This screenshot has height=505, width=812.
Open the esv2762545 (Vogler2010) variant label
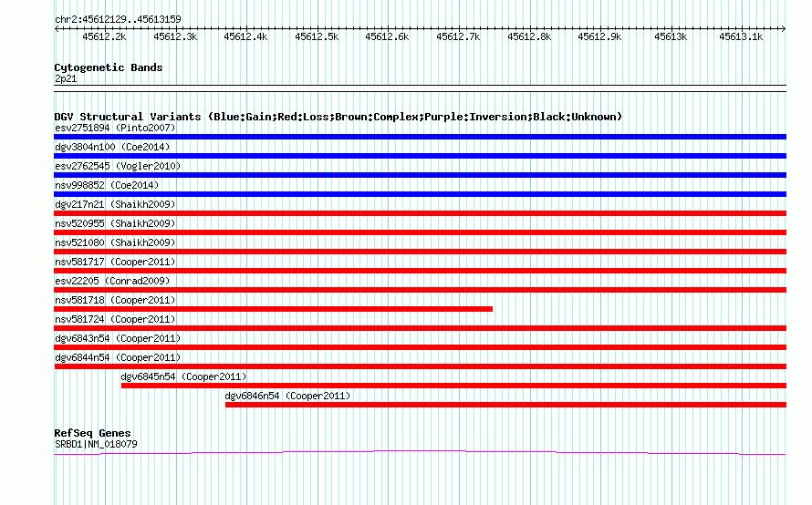pyautogui.click(x=118, y=166)
